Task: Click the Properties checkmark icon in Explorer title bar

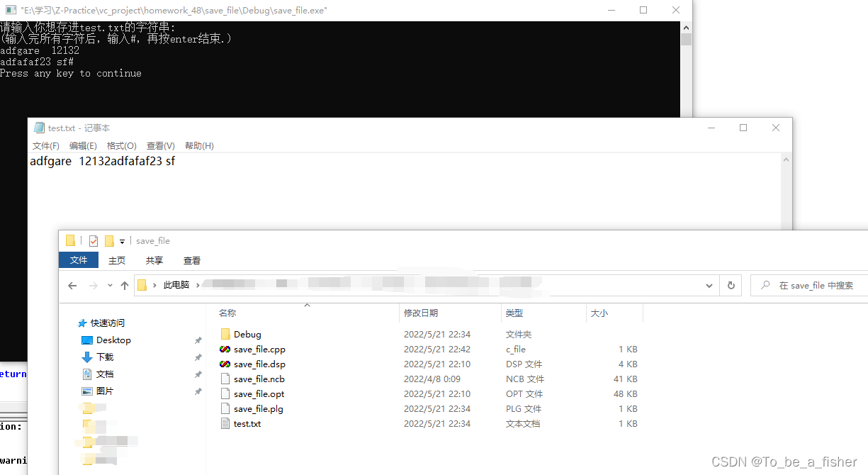Action: coord(94,241)
